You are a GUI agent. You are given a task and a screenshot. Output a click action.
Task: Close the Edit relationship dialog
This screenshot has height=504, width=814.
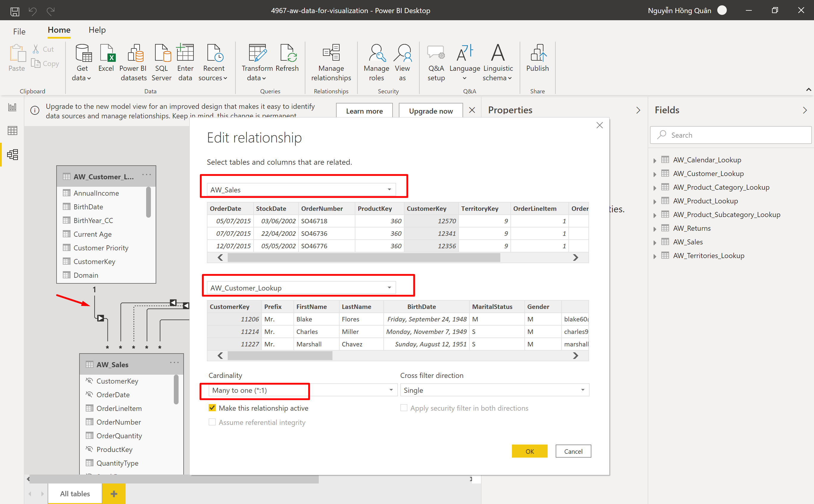[599, 125]
